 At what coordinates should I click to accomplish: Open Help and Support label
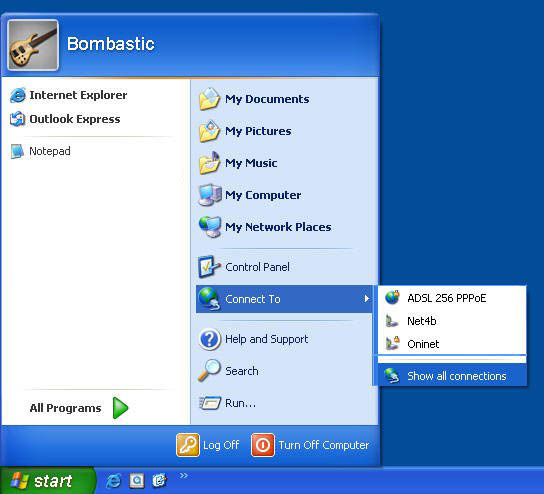click(x=266, y=339)
